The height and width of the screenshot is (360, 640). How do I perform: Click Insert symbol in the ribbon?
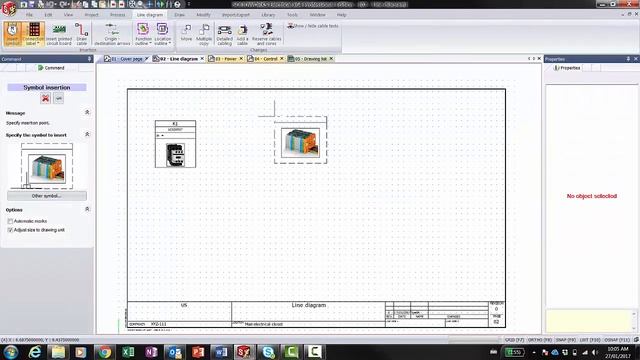12,34
